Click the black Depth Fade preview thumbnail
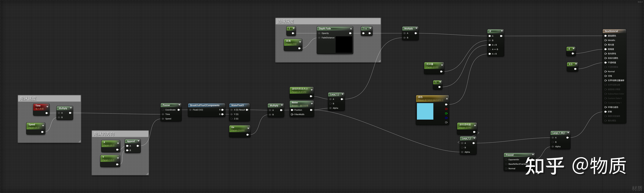The width and height of the screenshot is (644, 193). pyautogui.click(x=344, y=45)
